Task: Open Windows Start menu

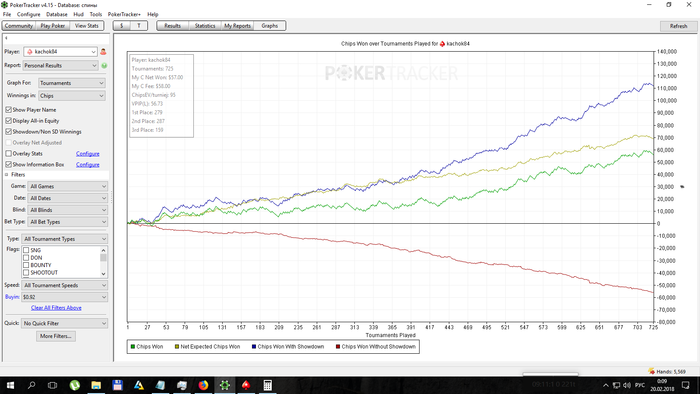Action: [x=10, y=385]
